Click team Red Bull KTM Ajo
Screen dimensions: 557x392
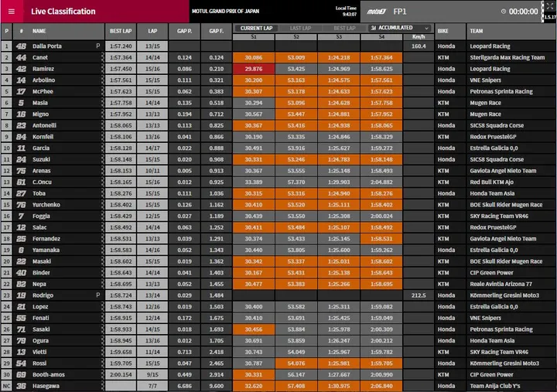pos(492,182)
